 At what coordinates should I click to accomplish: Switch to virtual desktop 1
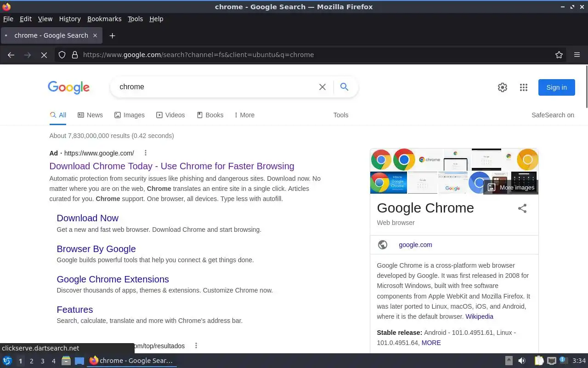[20, 361]
